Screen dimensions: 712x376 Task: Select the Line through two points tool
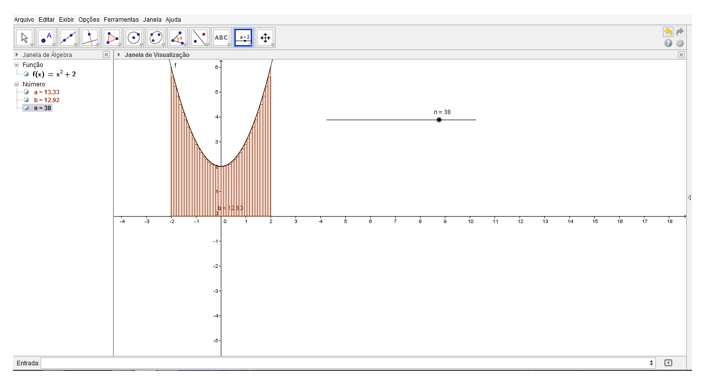(68, 38)
